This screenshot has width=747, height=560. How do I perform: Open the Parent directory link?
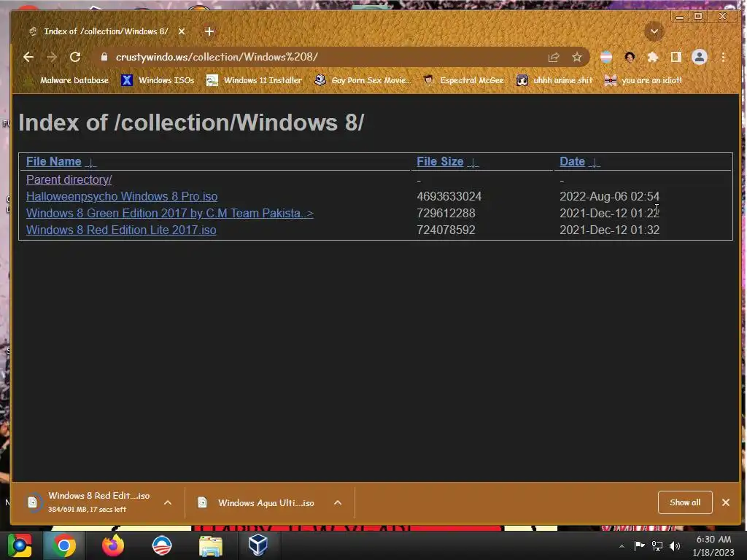click(x=69, y=179)
